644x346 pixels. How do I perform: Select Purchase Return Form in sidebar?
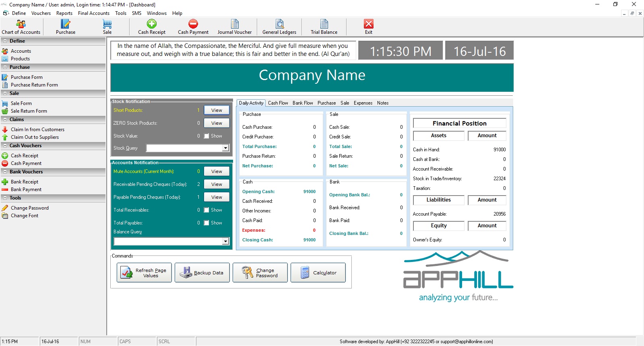click(x=34, y=85)
